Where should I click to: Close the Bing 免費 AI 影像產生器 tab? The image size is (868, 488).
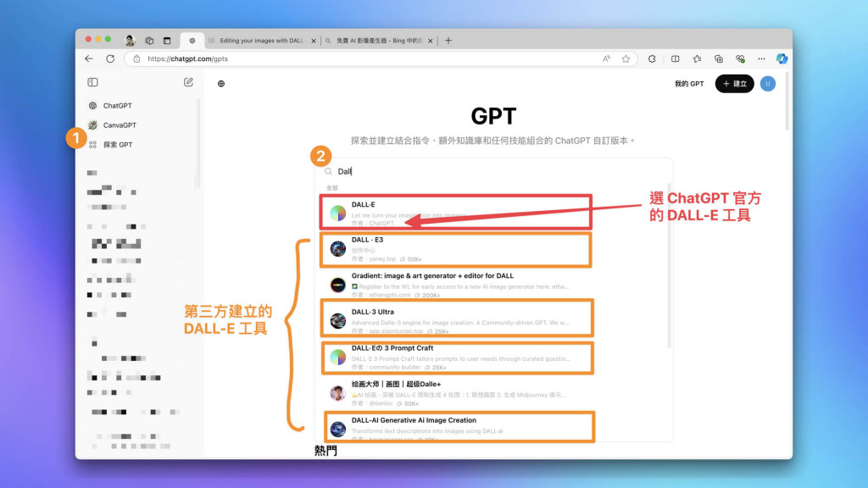click(431, 41)
